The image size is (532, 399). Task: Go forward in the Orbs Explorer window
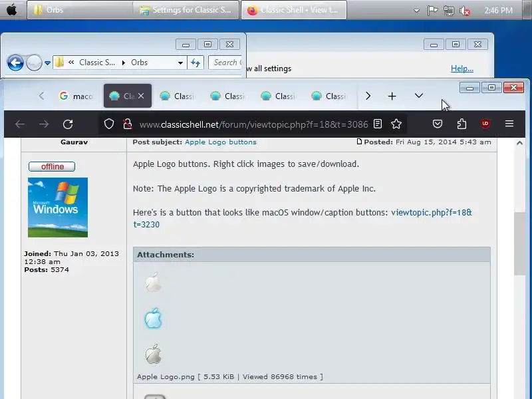pyautogui.click(x=34, y=63)
